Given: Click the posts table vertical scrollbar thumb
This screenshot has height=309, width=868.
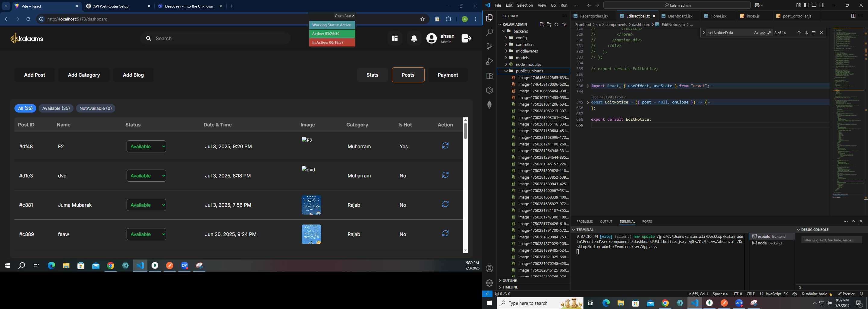Looking at the screenshot, I should (x=465, y=131).
